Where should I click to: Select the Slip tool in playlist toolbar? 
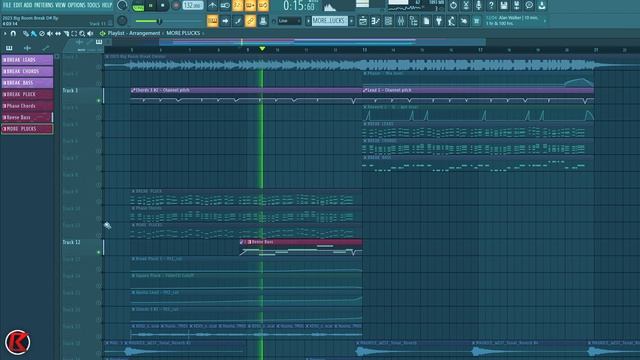coord(58,33)
